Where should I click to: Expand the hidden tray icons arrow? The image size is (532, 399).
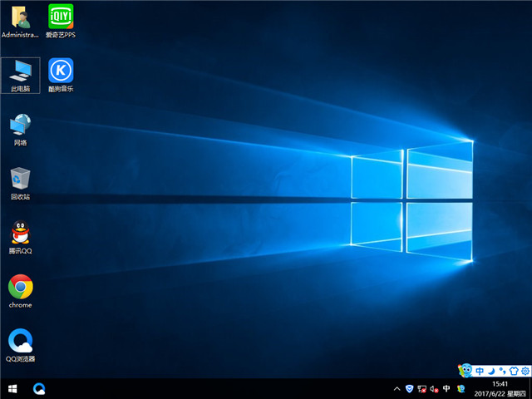[x=397, y=389]
